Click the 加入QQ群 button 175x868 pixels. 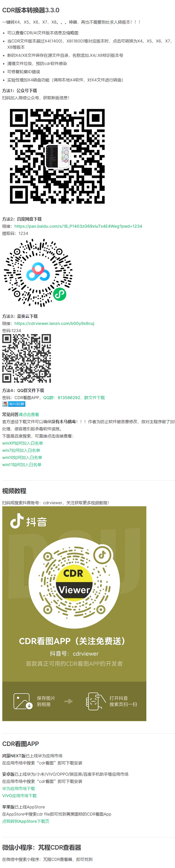(x=14, y=404)
